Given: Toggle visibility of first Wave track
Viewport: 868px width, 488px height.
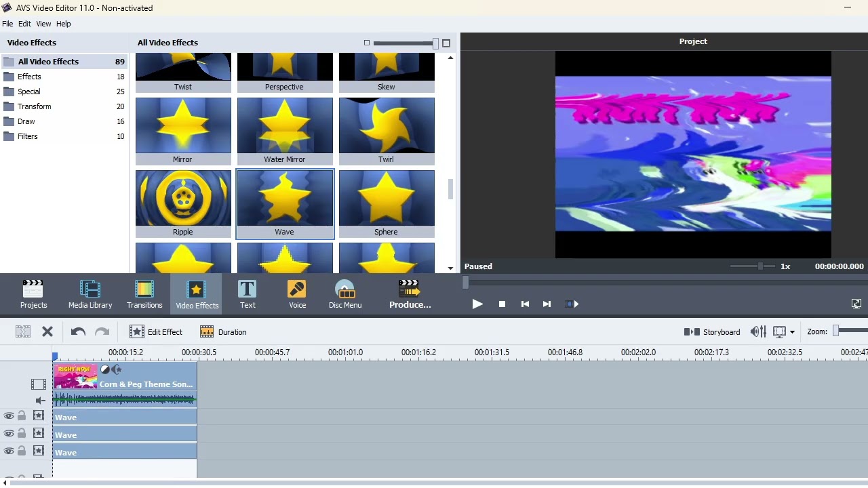Looking at the screenshot, I should [9, 416].
